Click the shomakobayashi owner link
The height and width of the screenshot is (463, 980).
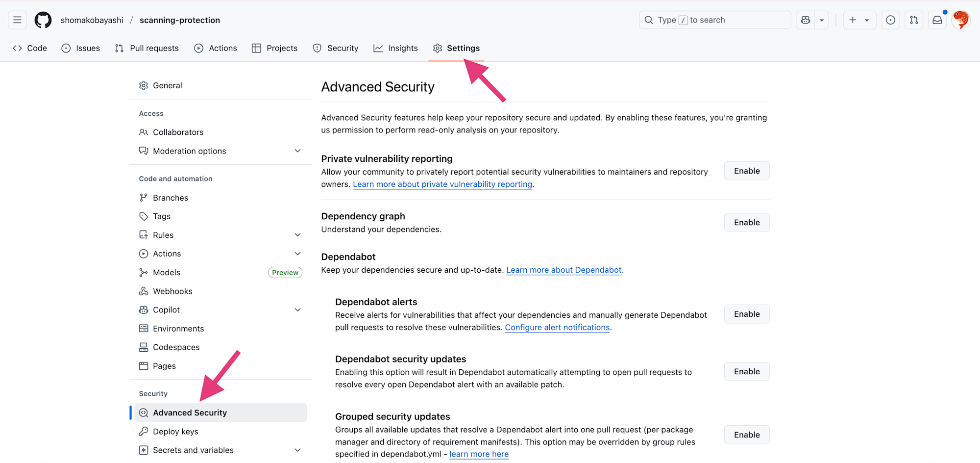(92, 20)
